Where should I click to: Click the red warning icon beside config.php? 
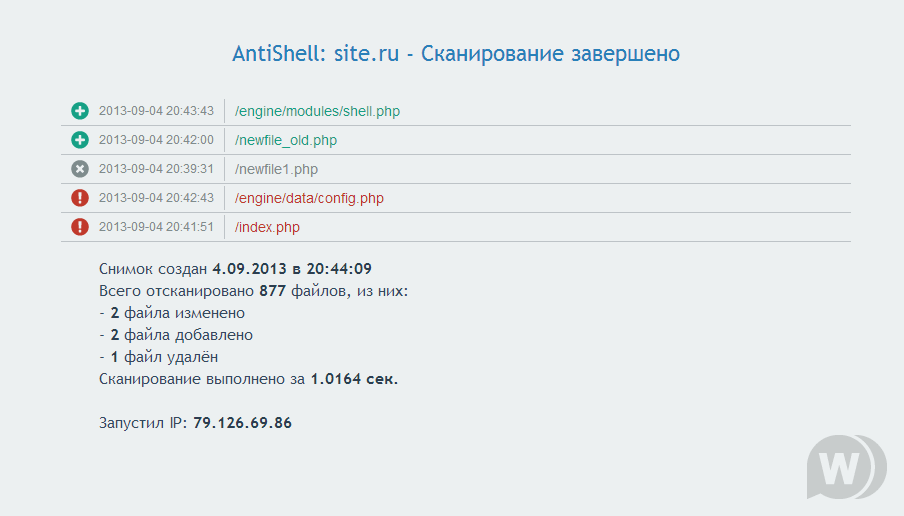(80, 198)
